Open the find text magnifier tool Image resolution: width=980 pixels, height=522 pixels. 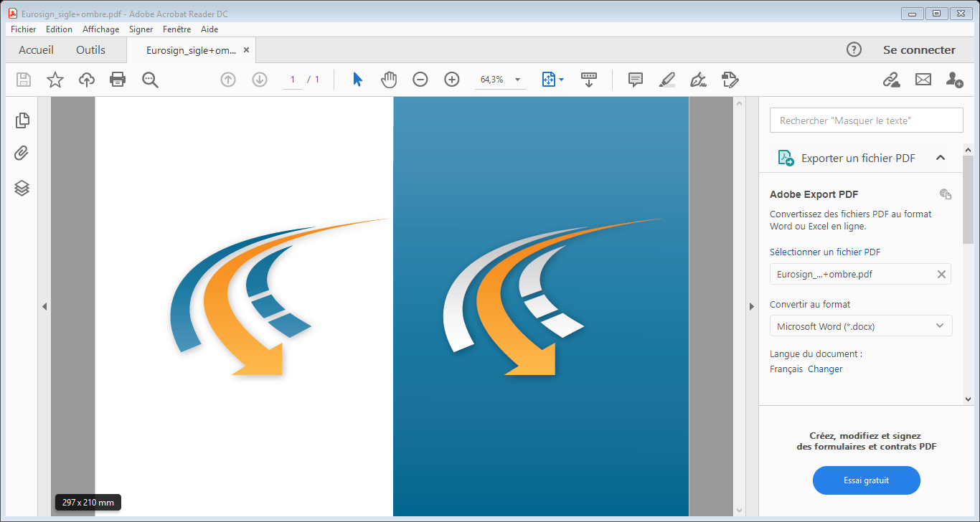(x=150, y=80)
